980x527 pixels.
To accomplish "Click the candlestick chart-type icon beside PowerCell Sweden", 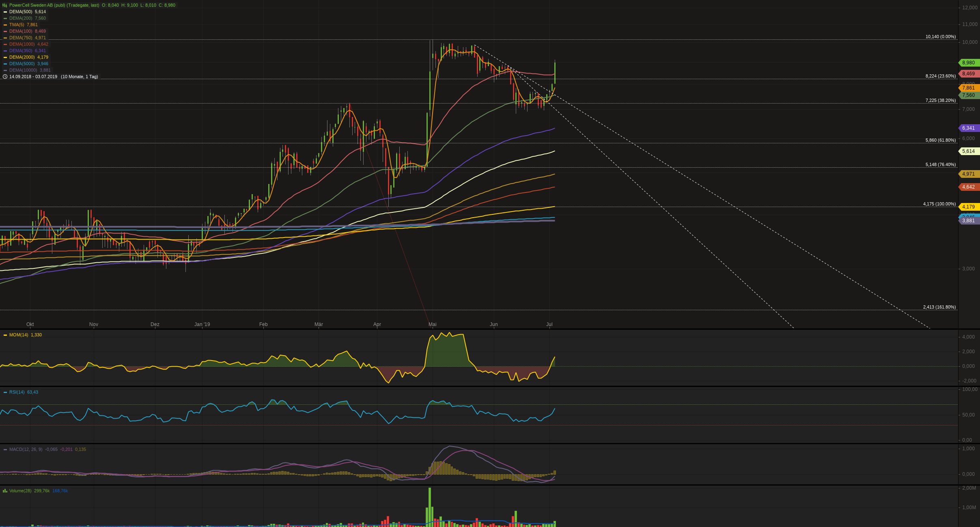I will 5,5.
